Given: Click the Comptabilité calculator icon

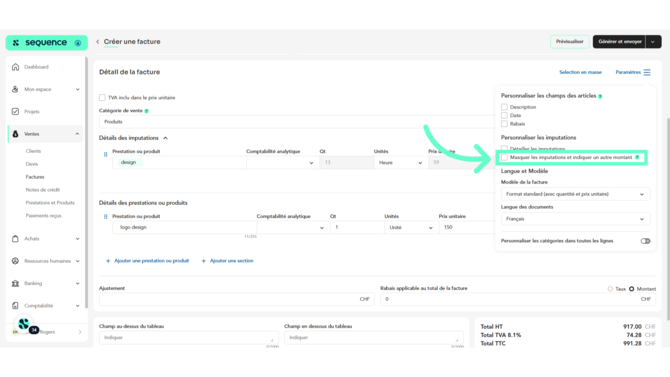Looking at the screenshot, I should click(15, 306).
